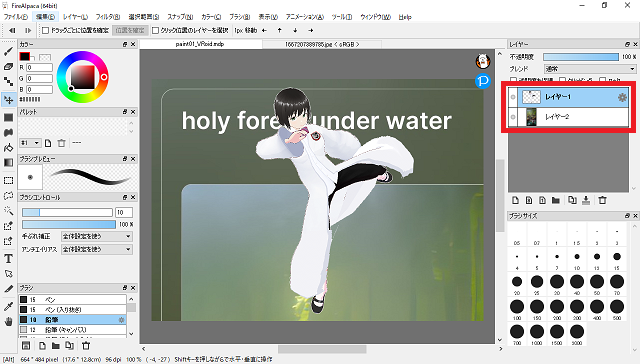Select the Brush tool in the left toolbar
The image size is (640, 364).
click(x=8, y=51)
